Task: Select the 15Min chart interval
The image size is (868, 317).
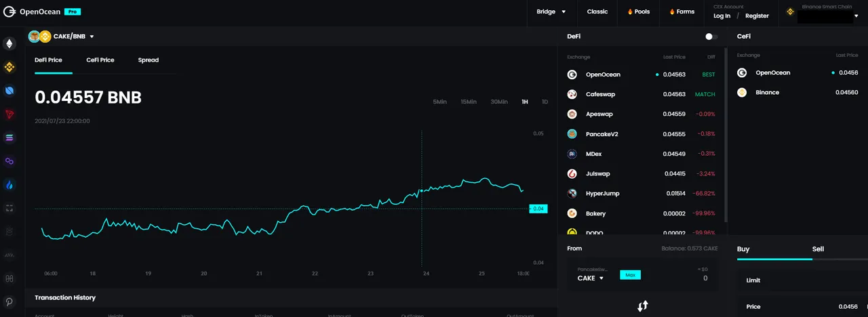Action: click(x=469, y=102)
